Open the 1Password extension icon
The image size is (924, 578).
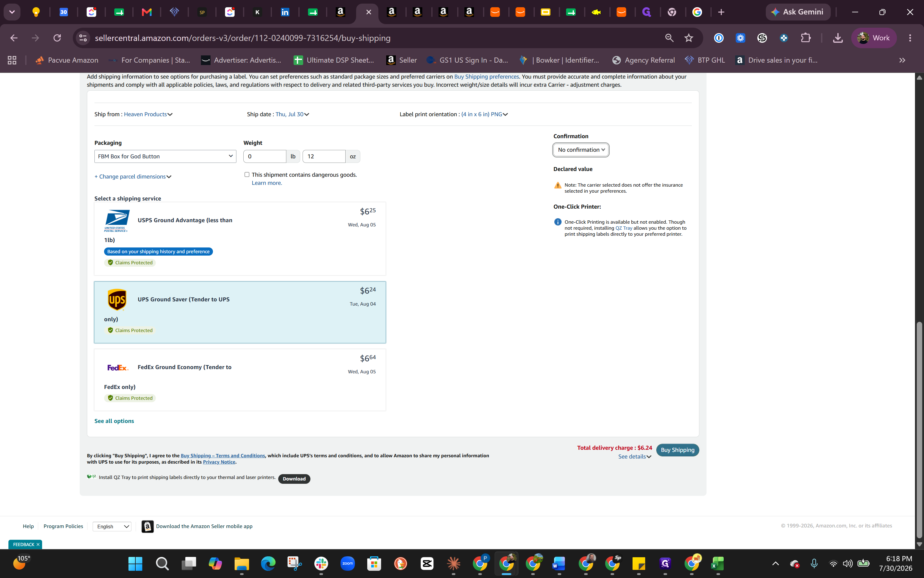coord(719,38)
